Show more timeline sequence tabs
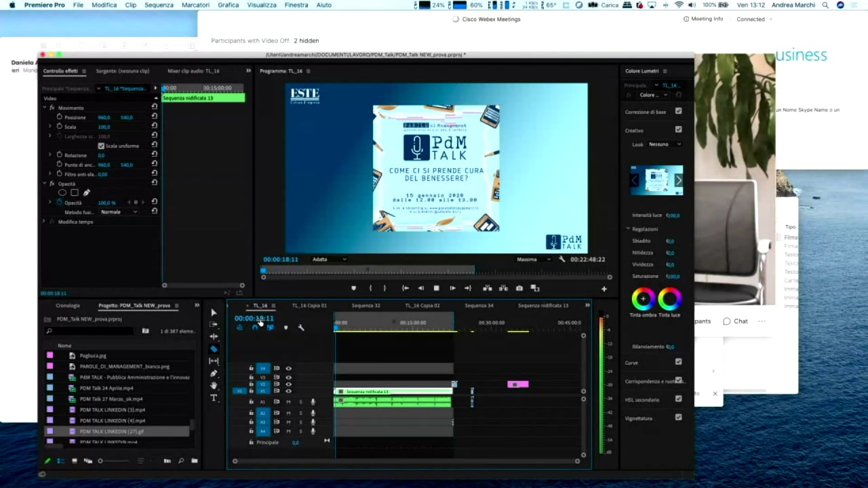868x488 pixels. coord(587,305)
